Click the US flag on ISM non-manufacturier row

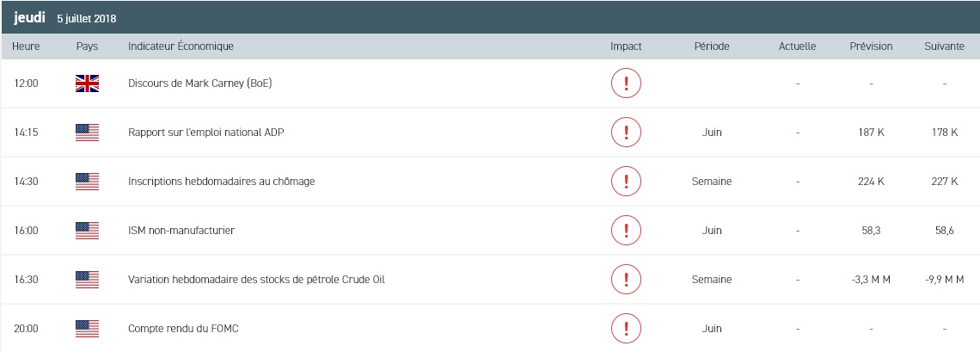click(x=87, y=231)
